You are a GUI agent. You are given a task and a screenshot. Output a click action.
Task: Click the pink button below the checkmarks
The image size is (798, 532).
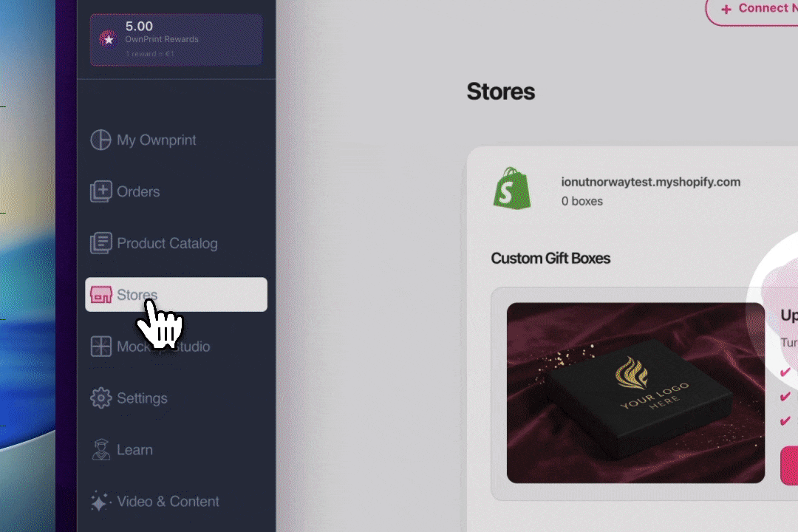pyautogui.click(x=789, y=465)
